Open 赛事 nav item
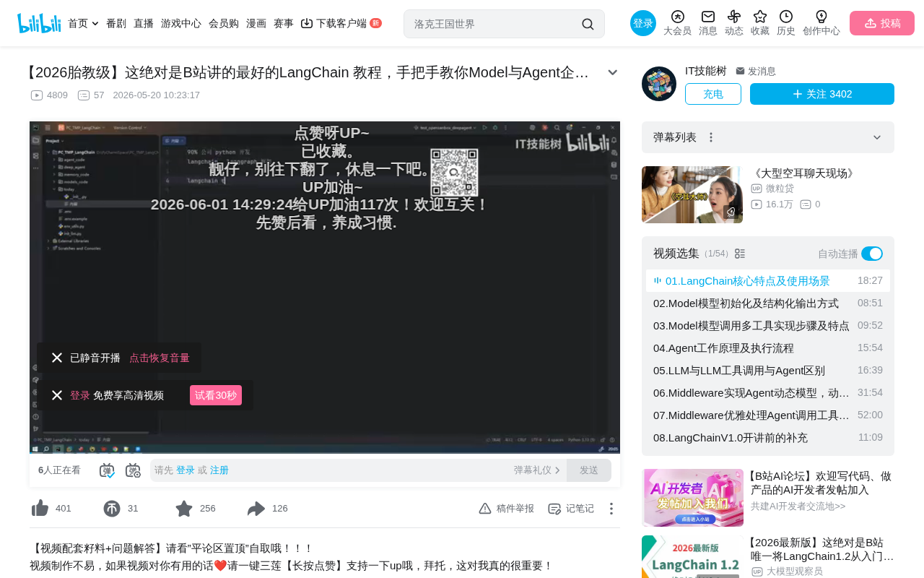The height and width of the screenshot is (578, 924). (x=284, y=23)
